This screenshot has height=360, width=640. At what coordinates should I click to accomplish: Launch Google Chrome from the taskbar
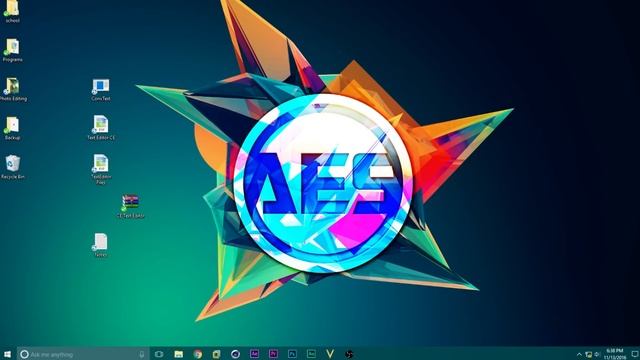pyautogui.click(x=198, y=354)
